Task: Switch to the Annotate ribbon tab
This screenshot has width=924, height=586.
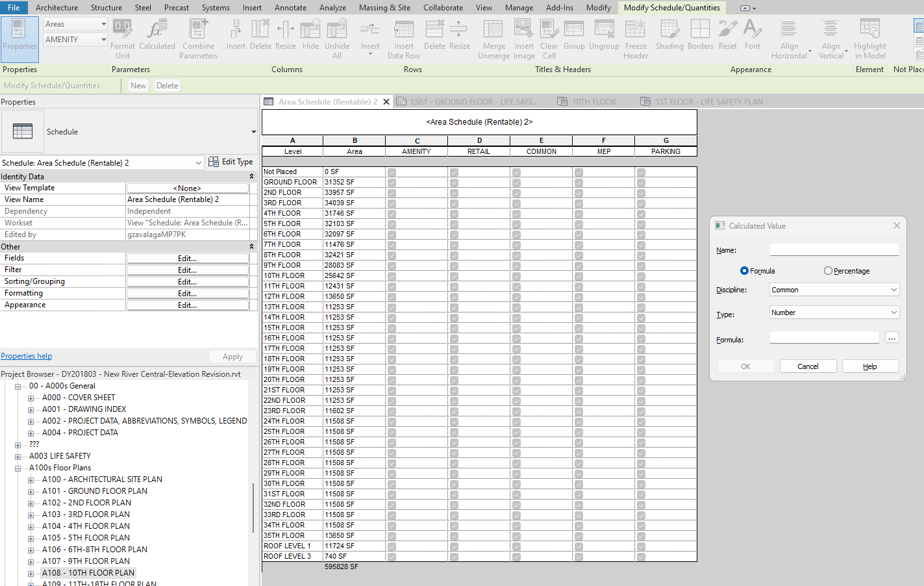Action: click(x=290, y=7)
